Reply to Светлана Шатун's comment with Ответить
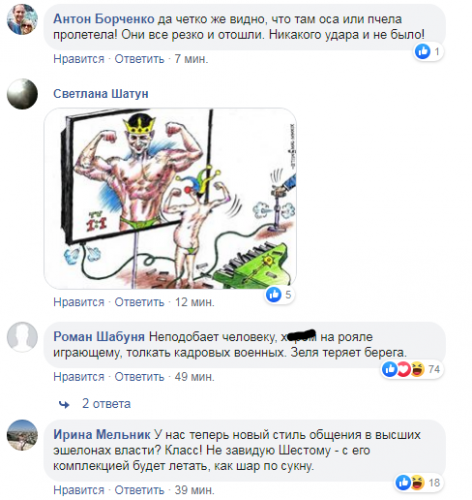Image resolution: width=472 pixels, height=500 pixels. click(x=139, y=302)
